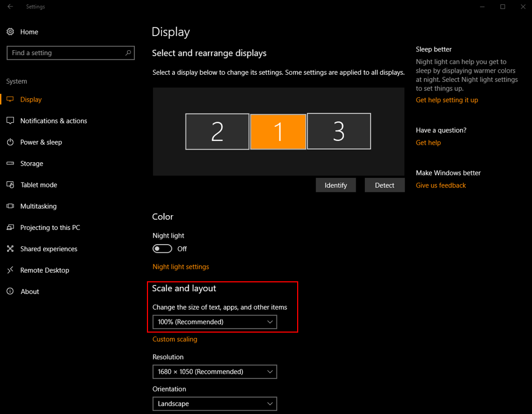
Task: Expand the Orientation Landscape dropdown
Action: (215, 404)
